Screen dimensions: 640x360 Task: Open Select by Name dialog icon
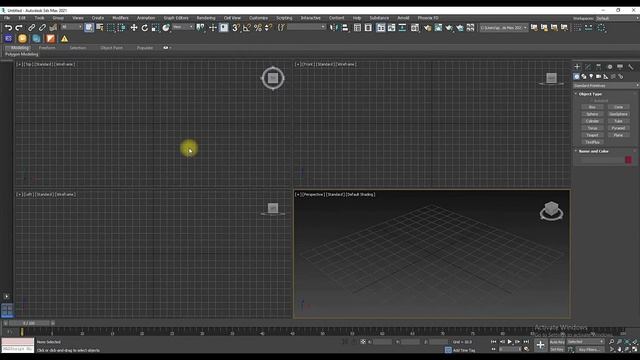coord(100,28)
